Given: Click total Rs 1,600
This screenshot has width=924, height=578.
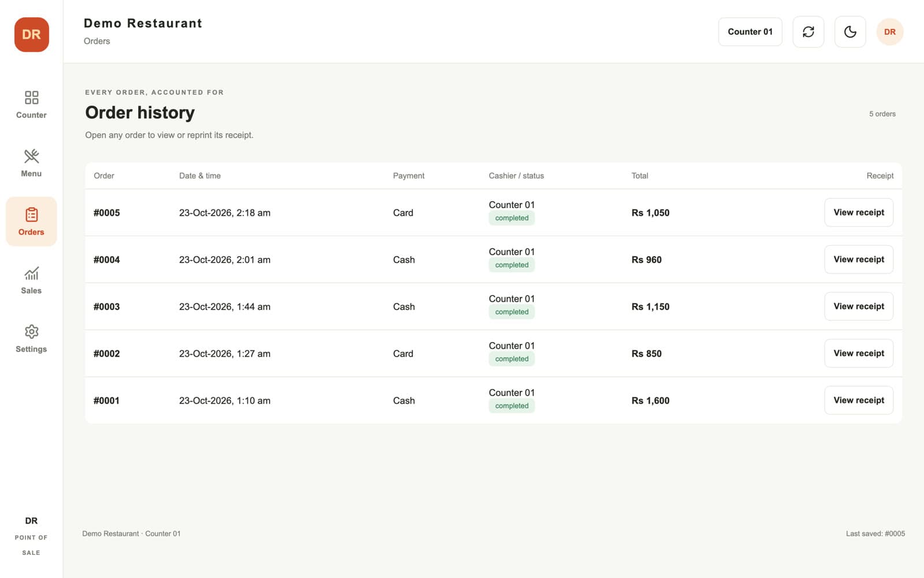Looking at the screenshot, I should click(650, 401).
